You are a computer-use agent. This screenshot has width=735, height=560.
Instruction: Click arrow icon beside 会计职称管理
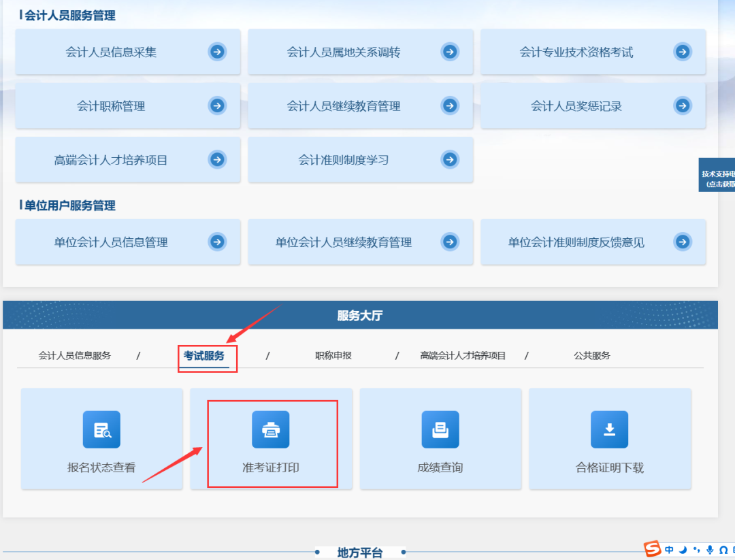217,105
